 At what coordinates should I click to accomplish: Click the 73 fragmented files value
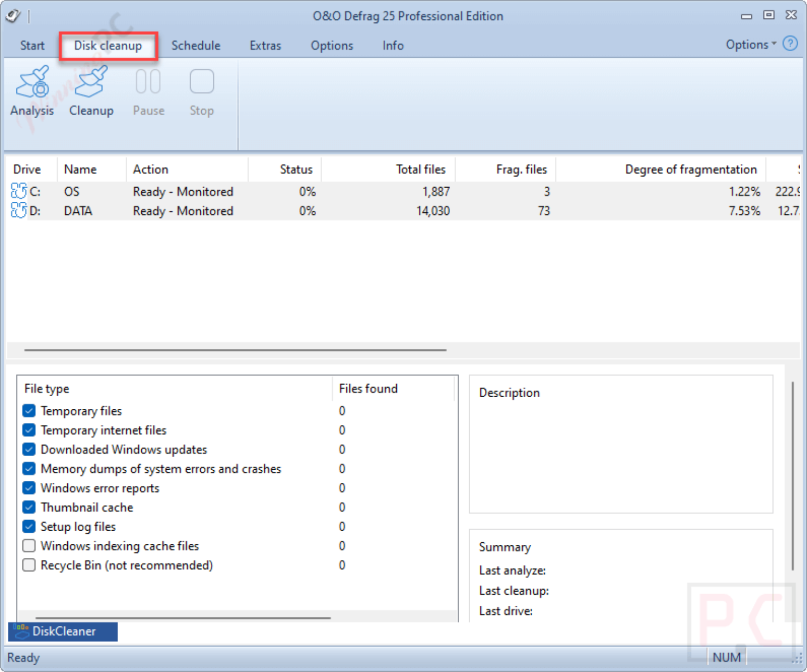pyautogui.click(x=544, y=211)
